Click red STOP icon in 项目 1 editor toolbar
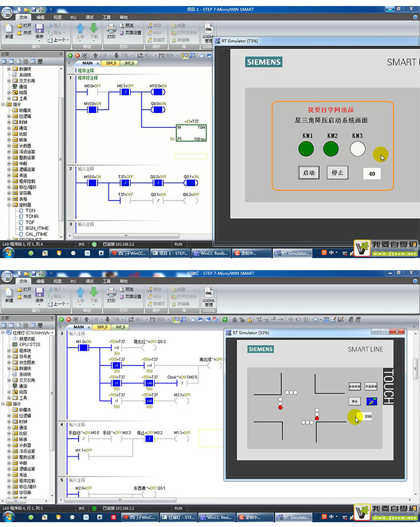 77,55
